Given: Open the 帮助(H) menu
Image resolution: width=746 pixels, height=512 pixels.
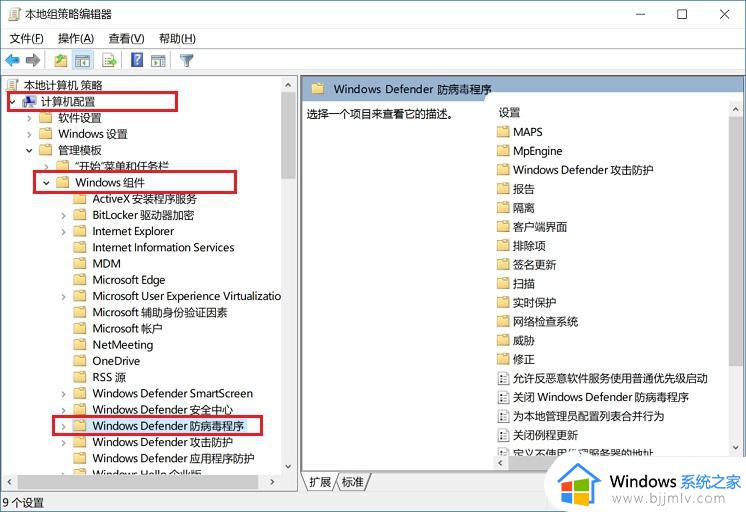Looking at the screenshot, I should pos(177,39).
